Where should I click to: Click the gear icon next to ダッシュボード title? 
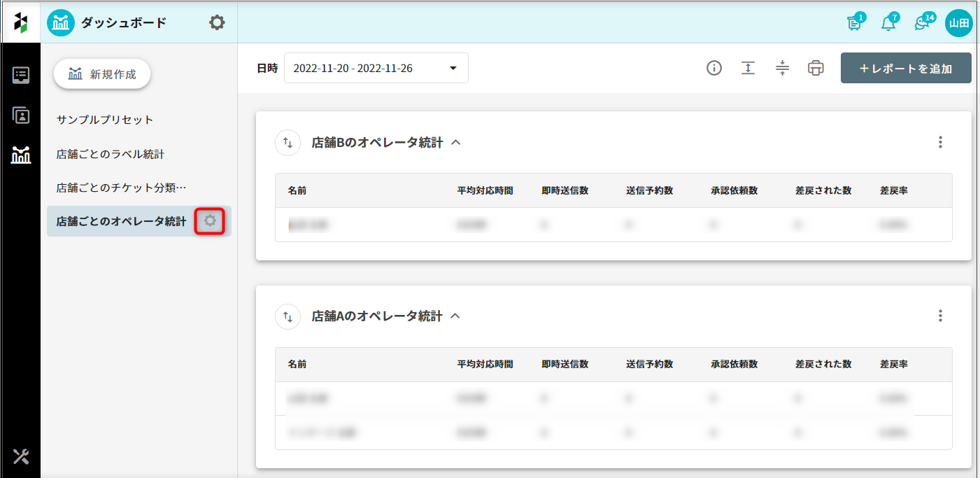(x=217, y=23)
